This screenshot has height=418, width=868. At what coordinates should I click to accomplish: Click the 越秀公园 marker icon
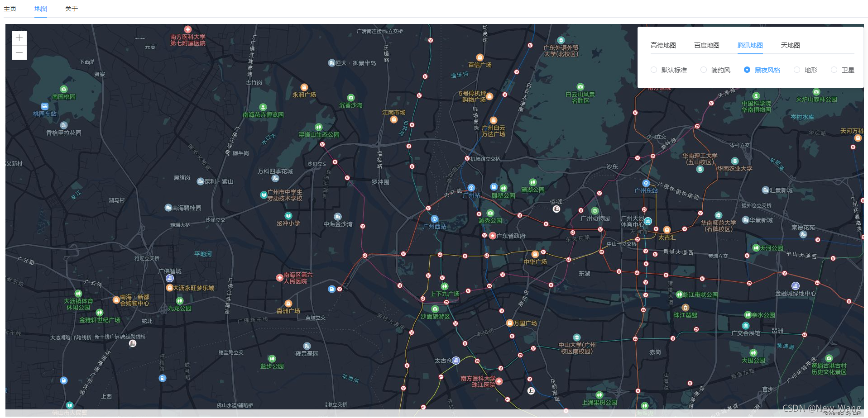[490, 213]
